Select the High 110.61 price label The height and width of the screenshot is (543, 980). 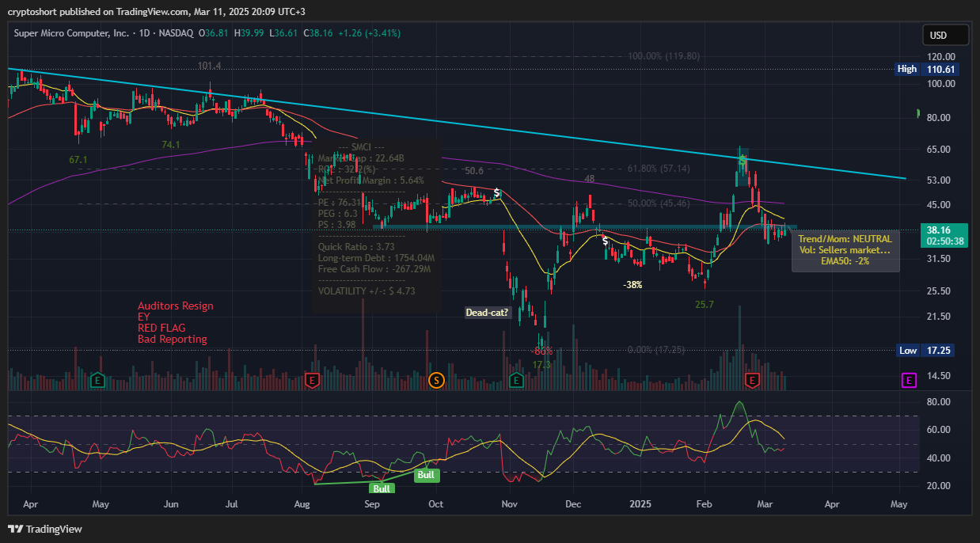coord(927,69)
